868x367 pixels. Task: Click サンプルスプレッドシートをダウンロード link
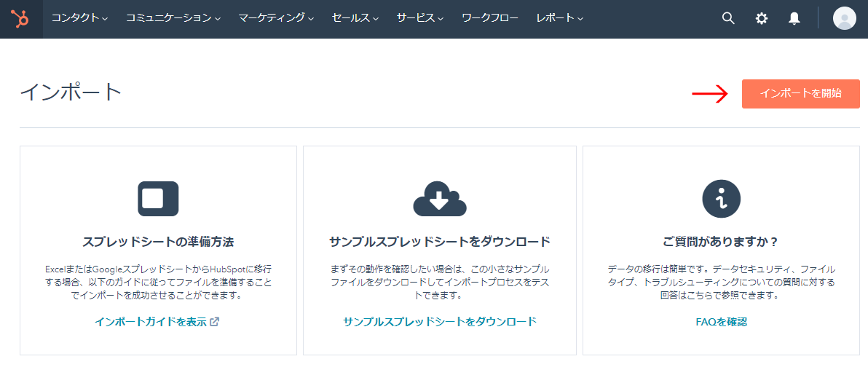(440, 322)
